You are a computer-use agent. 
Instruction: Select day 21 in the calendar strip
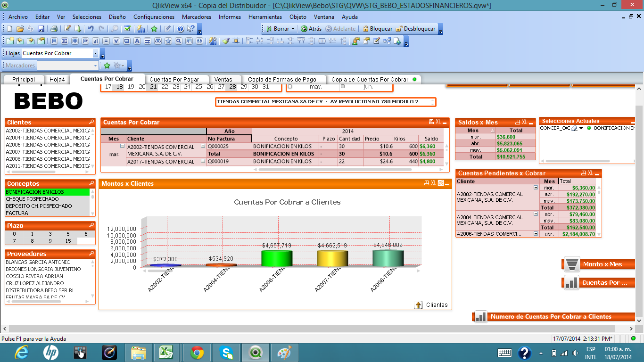[x=153, y=87]
